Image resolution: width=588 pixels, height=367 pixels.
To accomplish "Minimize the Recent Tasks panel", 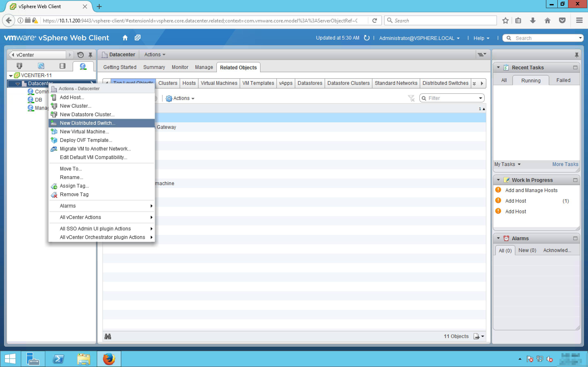I will click(575, 67).
